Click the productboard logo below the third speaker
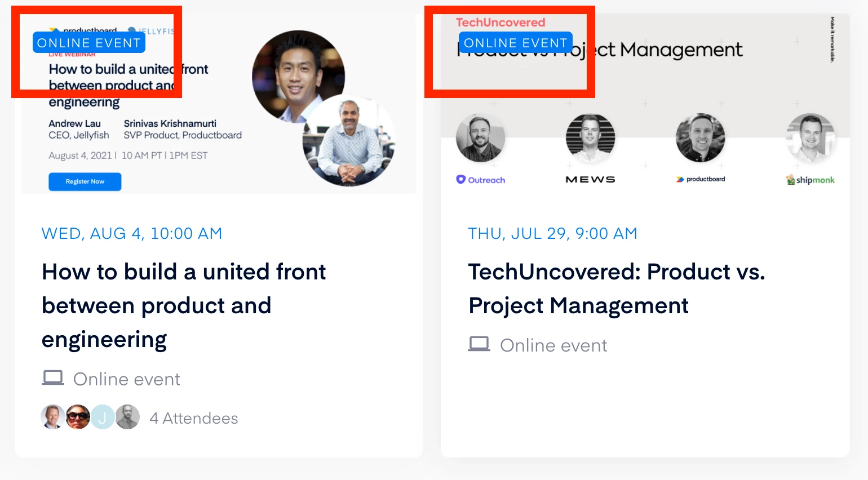 [701, 179]
